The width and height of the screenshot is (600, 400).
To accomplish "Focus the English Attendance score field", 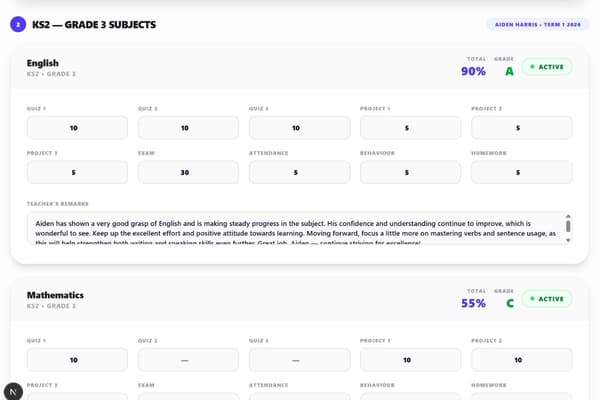I will 299,172.
